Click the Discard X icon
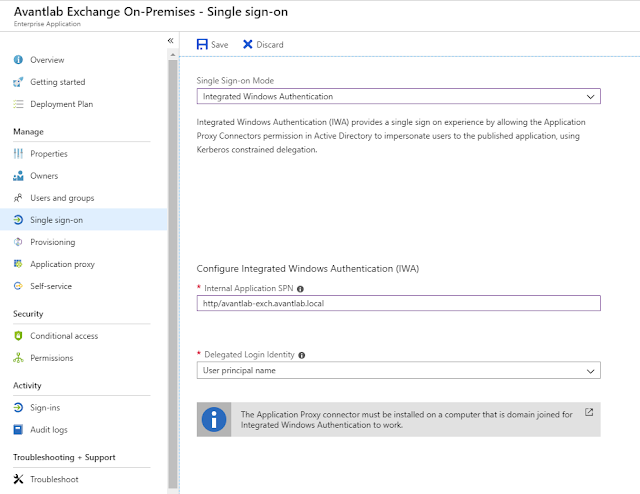The width and height of the screenshot is (640, 494). click(247, 44)
